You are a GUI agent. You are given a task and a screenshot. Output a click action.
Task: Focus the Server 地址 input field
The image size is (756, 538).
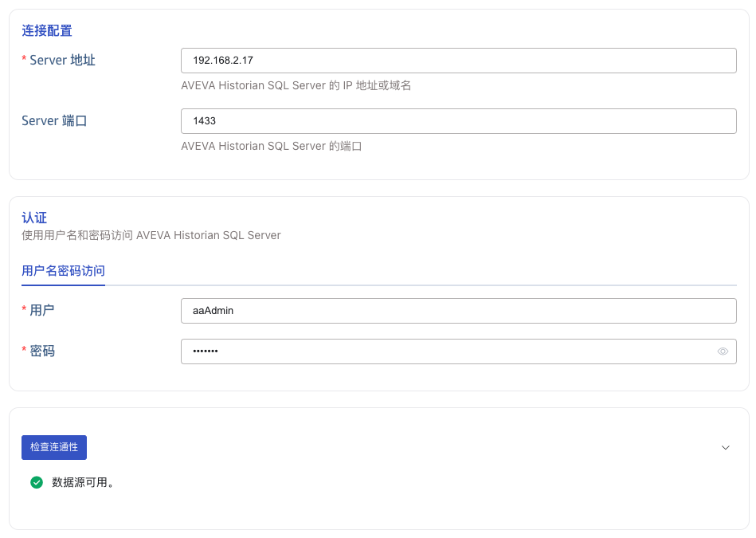[x=458, y=61]
